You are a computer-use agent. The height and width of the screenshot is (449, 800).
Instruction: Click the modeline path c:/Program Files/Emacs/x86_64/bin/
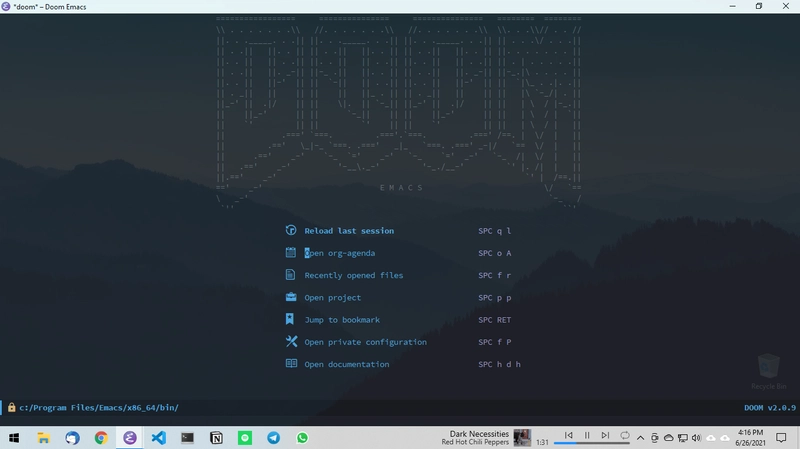point(99,408)
